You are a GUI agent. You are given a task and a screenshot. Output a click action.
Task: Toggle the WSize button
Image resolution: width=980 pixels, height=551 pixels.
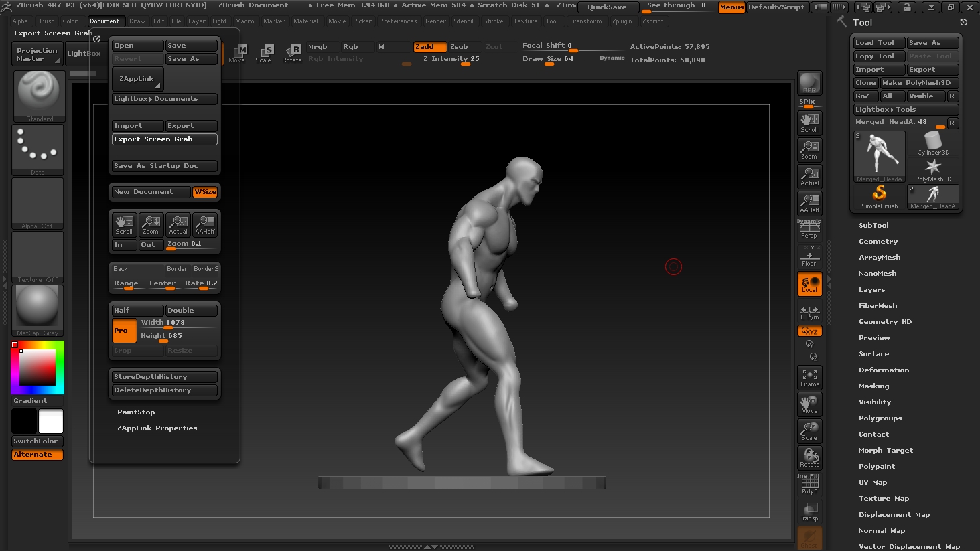tap(205, 192)
